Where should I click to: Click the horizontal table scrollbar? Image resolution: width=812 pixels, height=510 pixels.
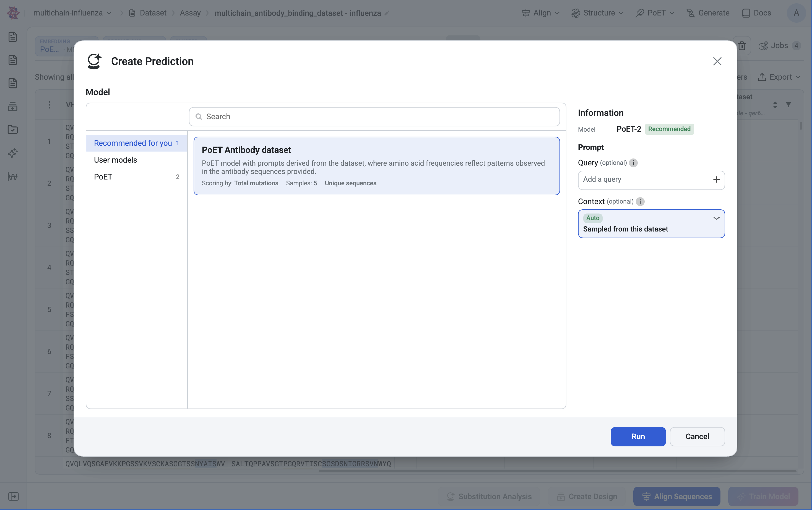(557, 471)
